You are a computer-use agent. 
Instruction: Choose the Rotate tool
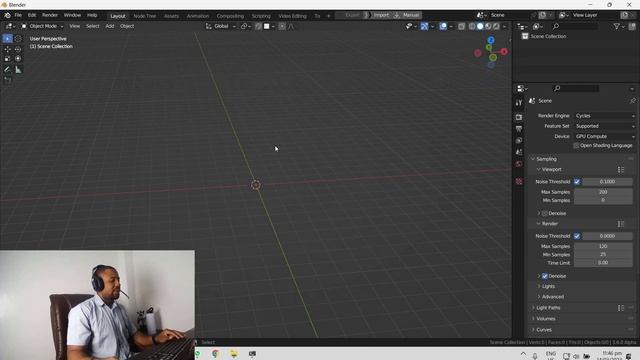click(x=18, y=49)
